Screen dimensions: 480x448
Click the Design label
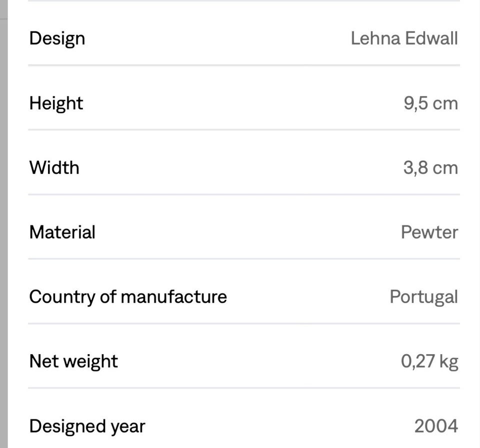57,39
